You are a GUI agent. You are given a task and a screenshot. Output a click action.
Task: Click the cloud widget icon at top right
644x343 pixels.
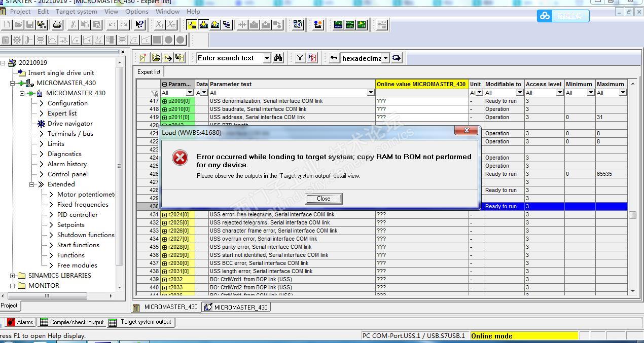click(x=545, y=16)
